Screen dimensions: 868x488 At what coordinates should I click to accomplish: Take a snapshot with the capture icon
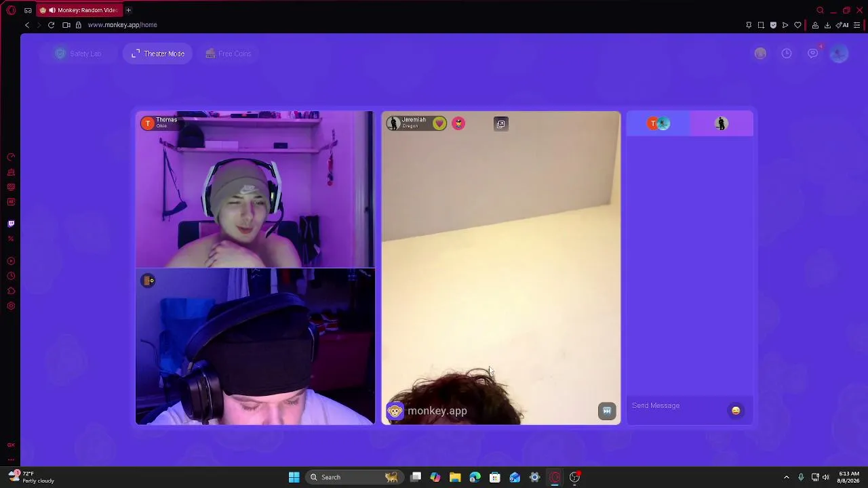tap(761, 25)
